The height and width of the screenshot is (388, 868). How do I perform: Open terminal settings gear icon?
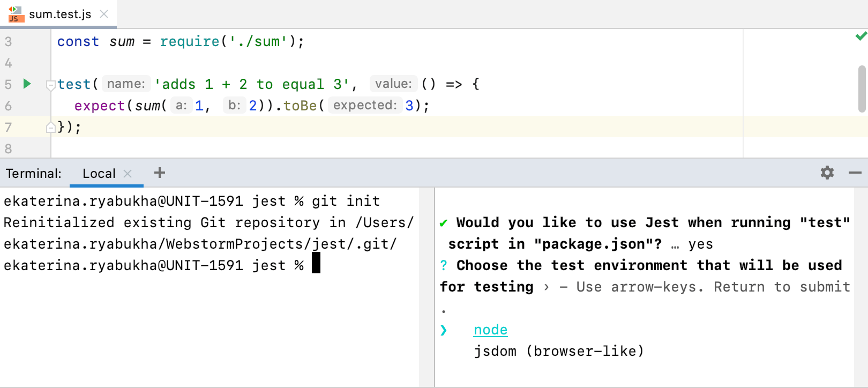coord(827,173)
